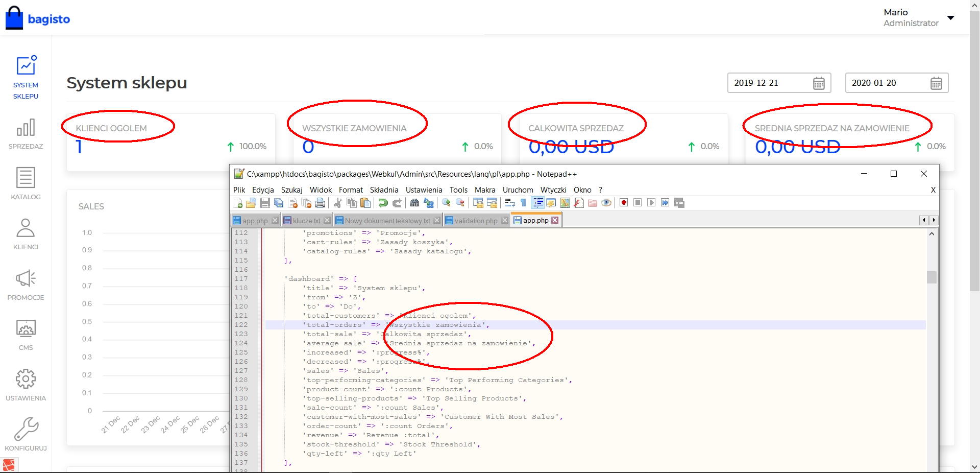Close the klucze.txt tab
The height and width of the screenshot is (473, 980).
tap(327, 220)
